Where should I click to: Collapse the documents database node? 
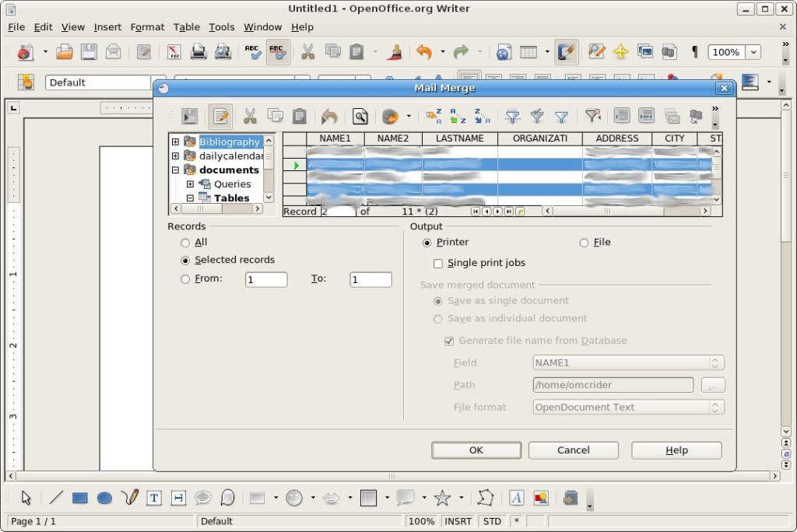point(175,170)
